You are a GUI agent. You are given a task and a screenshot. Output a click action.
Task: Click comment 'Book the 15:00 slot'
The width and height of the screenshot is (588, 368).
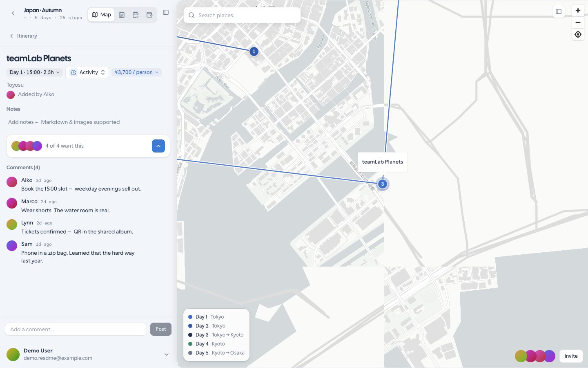(x=81, y=189)
